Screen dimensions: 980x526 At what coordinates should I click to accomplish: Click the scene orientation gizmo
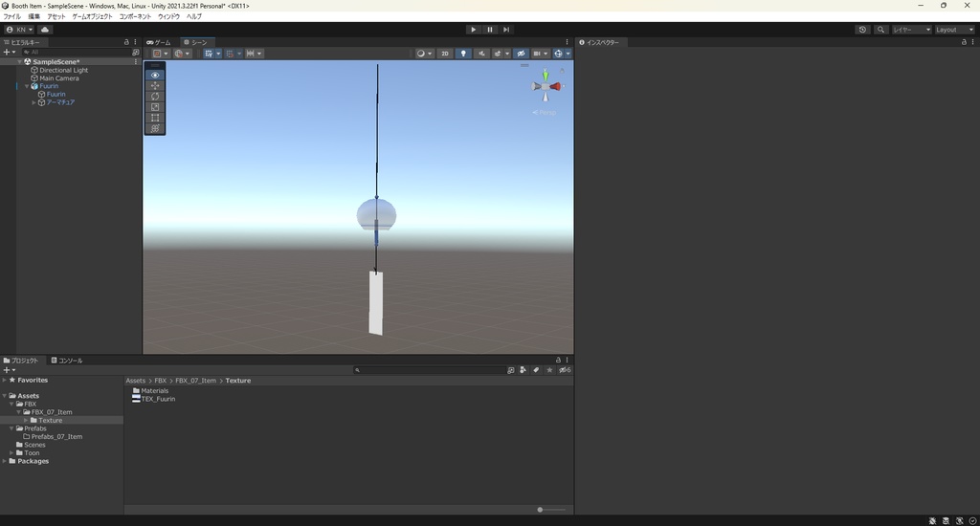point(546,87)
